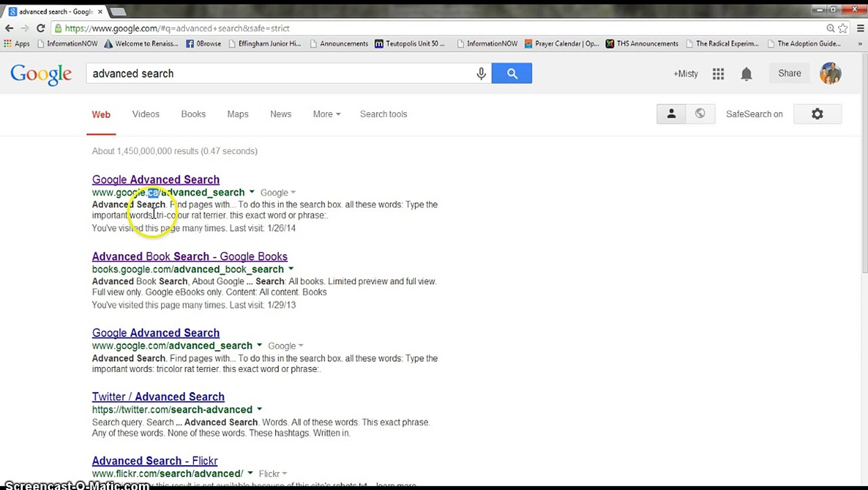Screen dimensions: 868x490
Task: Reload the current page
Action: (x=41, y=28)
